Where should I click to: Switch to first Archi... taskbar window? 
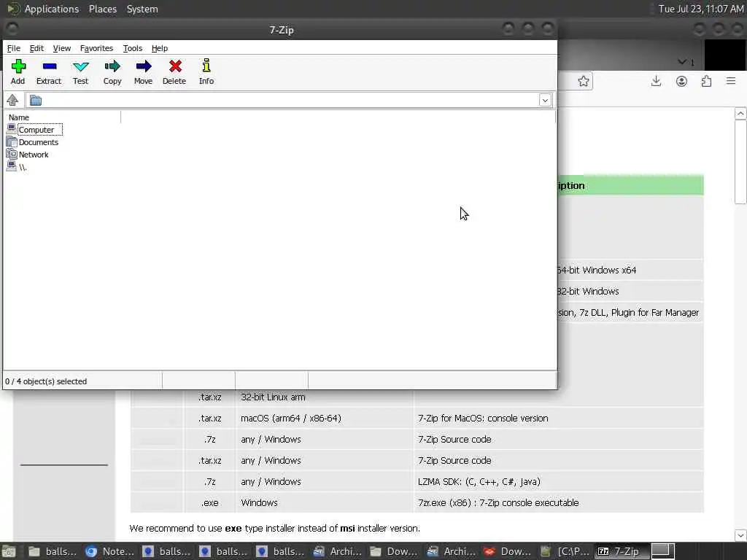click(338, 551)
